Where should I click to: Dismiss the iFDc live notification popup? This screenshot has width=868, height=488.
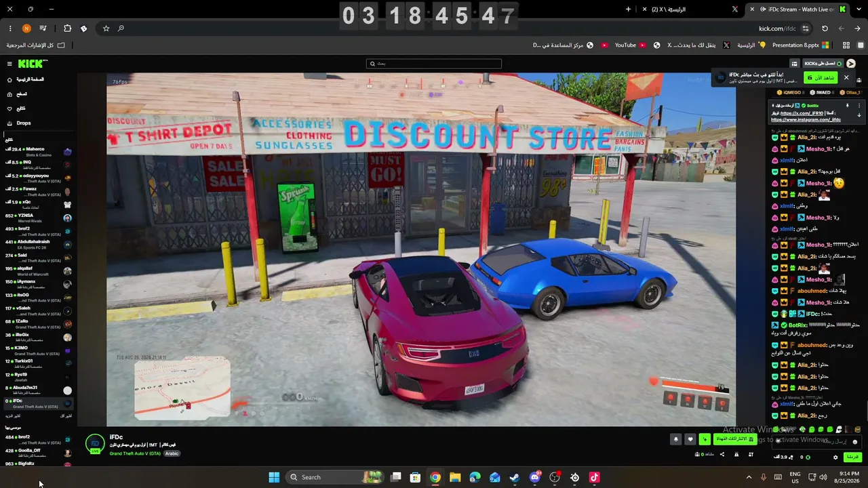pos(846,78)
